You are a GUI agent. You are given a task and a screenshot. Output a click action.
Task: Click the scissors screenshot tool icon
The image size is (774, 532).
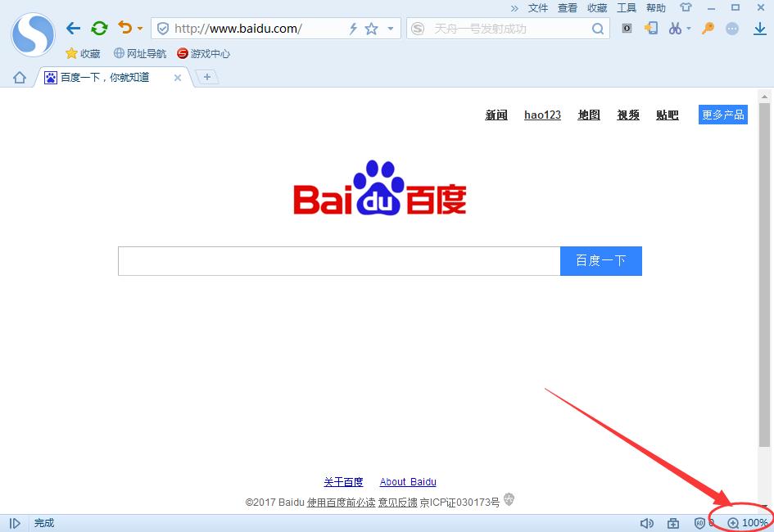pos(674,29)
